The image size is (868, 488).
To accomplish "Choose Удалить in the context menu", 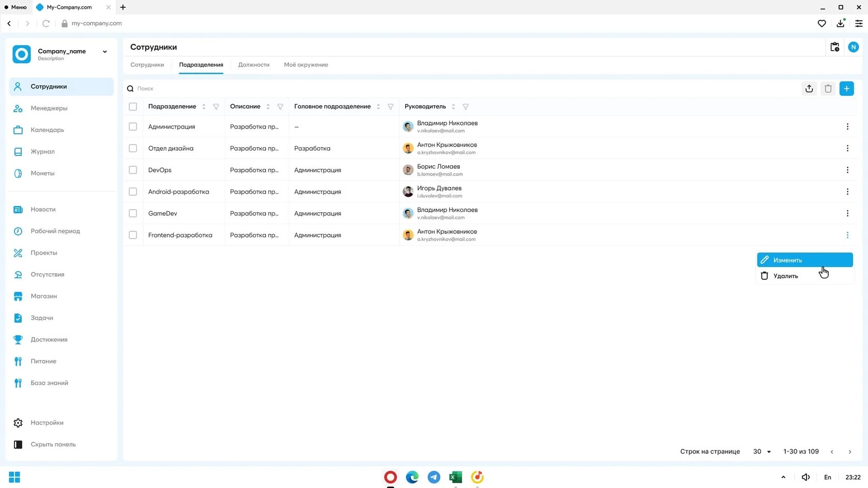I will (x=805, y=276).
